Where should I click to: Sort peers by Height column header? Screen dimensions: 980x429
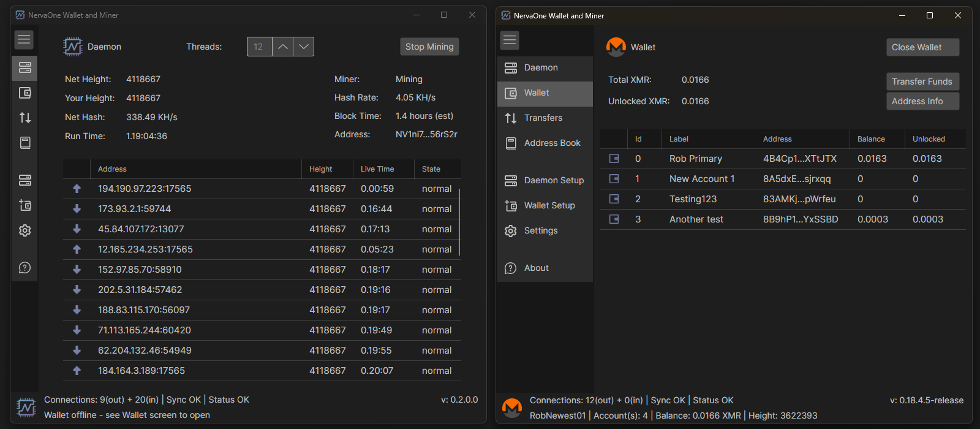point(327,169)
